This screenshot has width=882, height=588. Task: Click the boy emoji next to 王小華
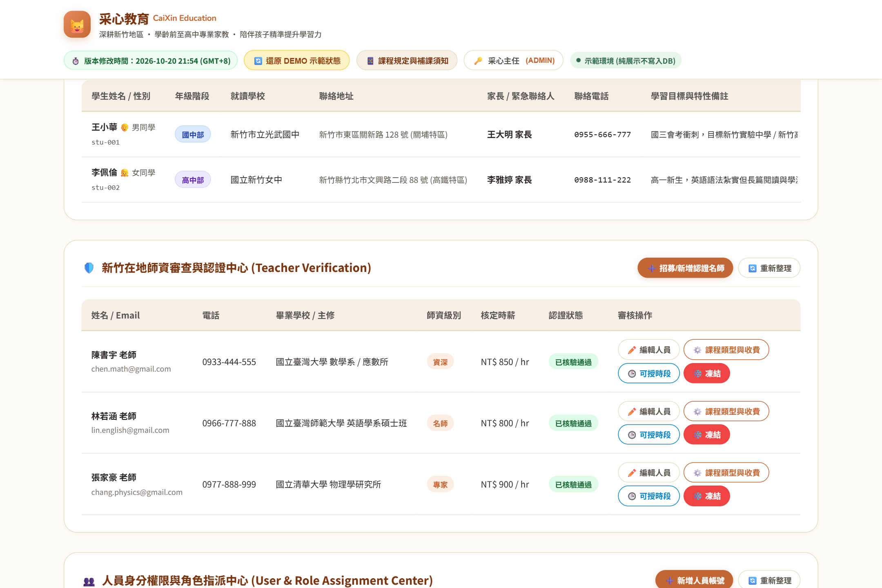pos(125,127)
